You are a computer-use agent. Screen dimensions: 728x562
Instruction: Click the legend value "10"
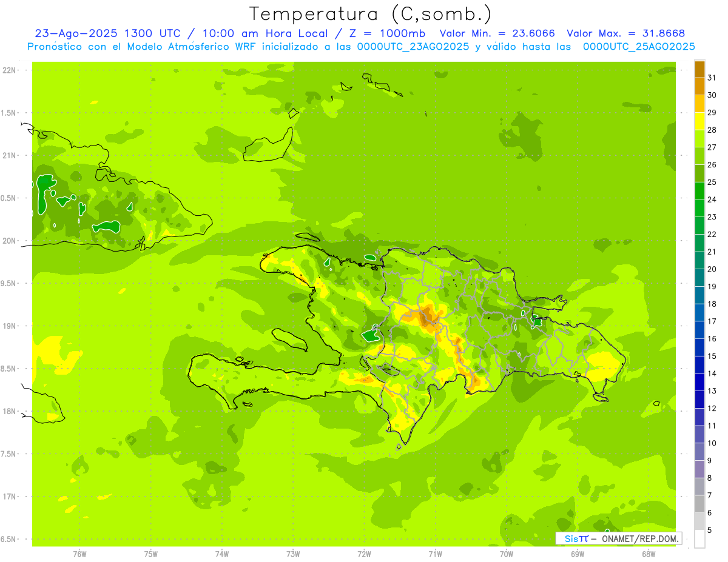tap(712, 443)
